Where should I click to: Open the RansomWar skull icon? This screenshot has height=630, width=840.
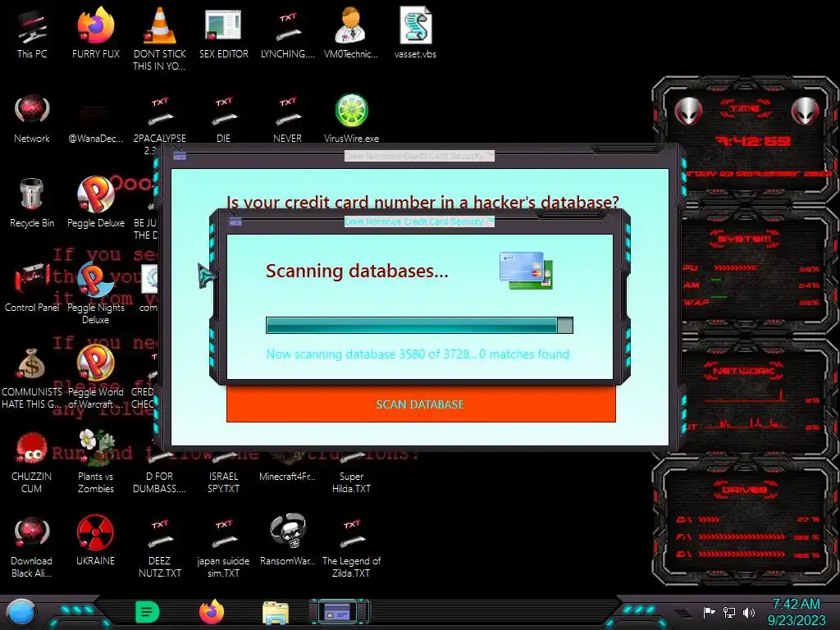point(288,540)
